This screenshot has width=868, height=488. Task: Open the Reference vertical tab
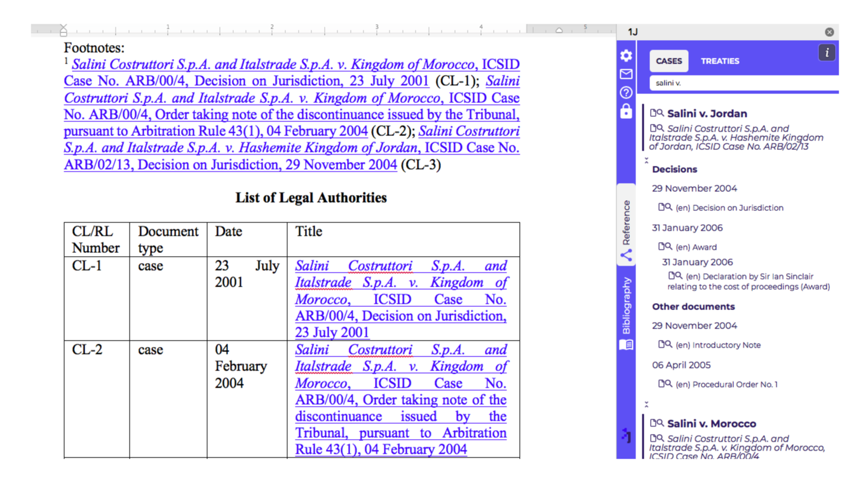(626, 224)
